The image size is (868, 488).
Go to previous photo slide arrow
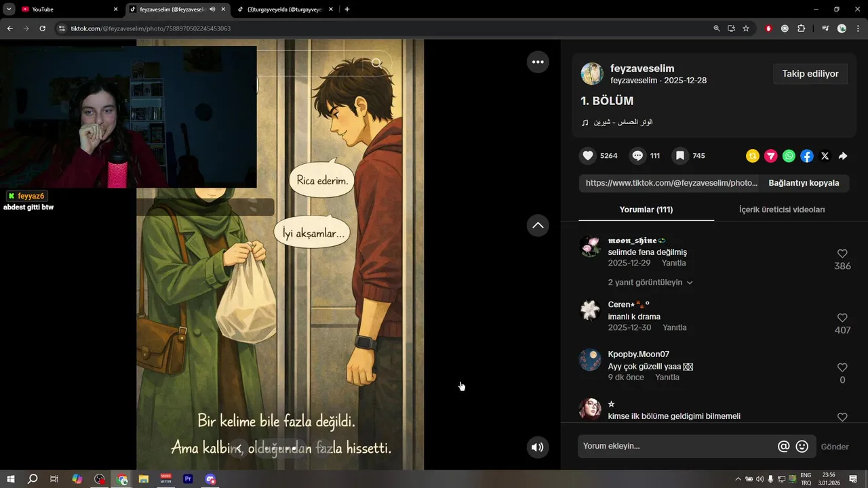pyautogui.click(x=238, y=448)
